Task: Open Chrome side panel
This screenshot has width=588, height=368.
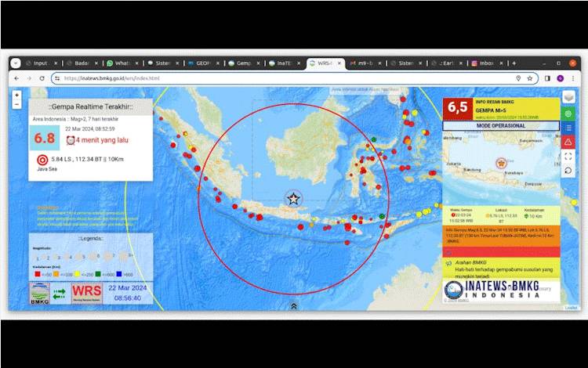Action: tap(547, 78)
